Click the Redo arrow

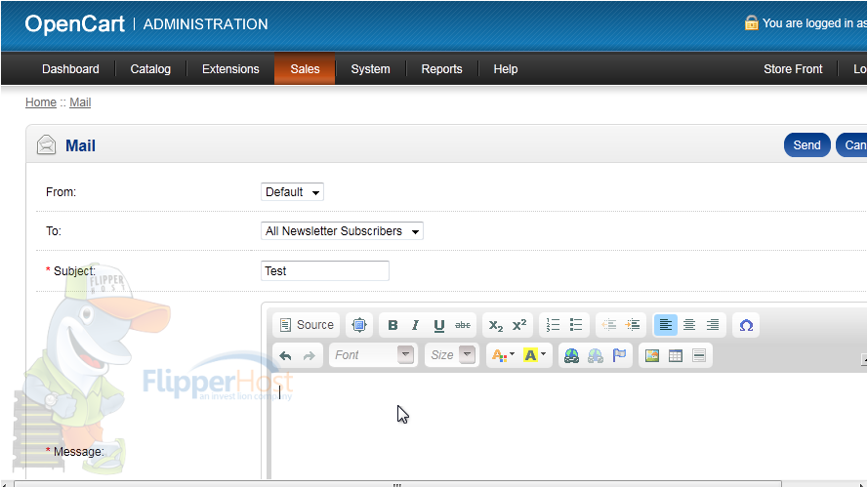coord(309,355)
